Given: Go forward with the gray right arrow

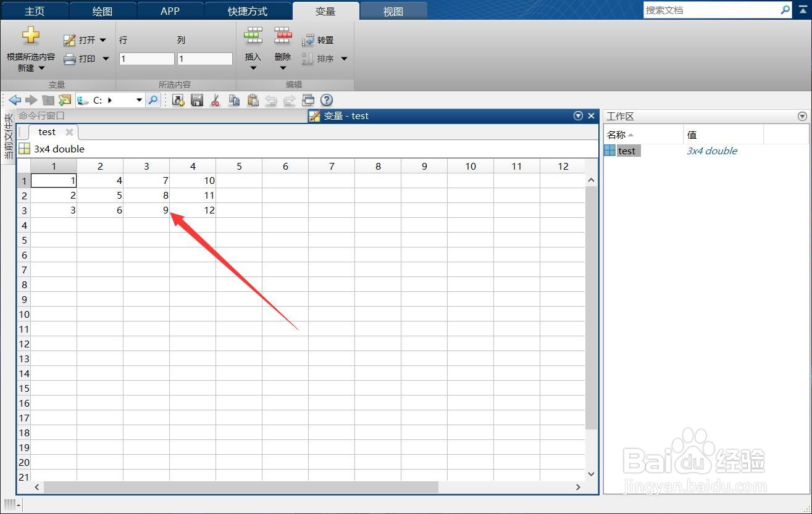Looking at the screenshot, I should 31,100.
